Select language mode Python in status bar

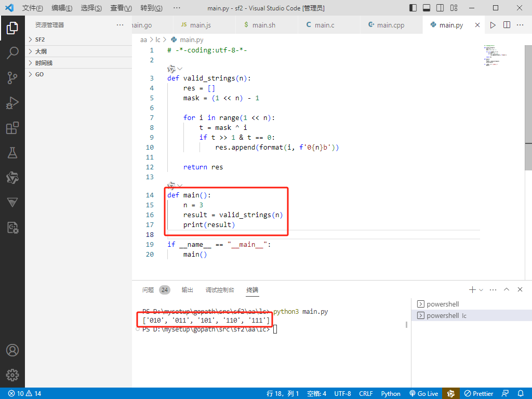coord(391,394)
